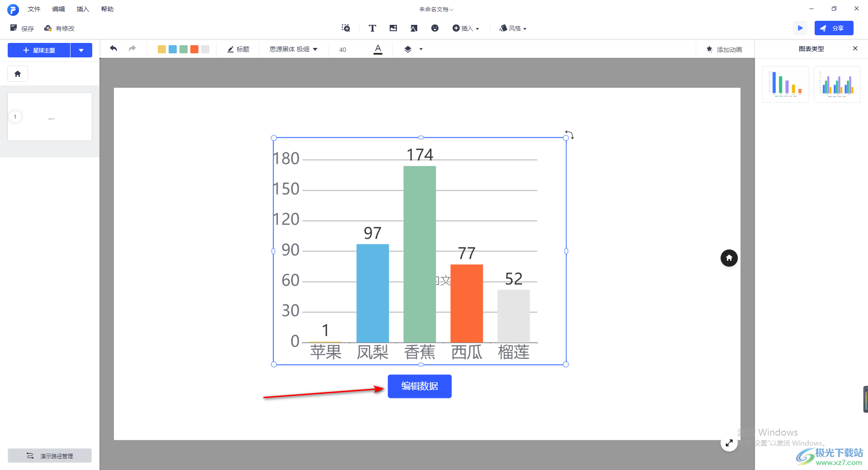Click the fullscreen expand icon
Image resolution: width=868 pixels, height=470 pixels.
click(x=729, y=443)
